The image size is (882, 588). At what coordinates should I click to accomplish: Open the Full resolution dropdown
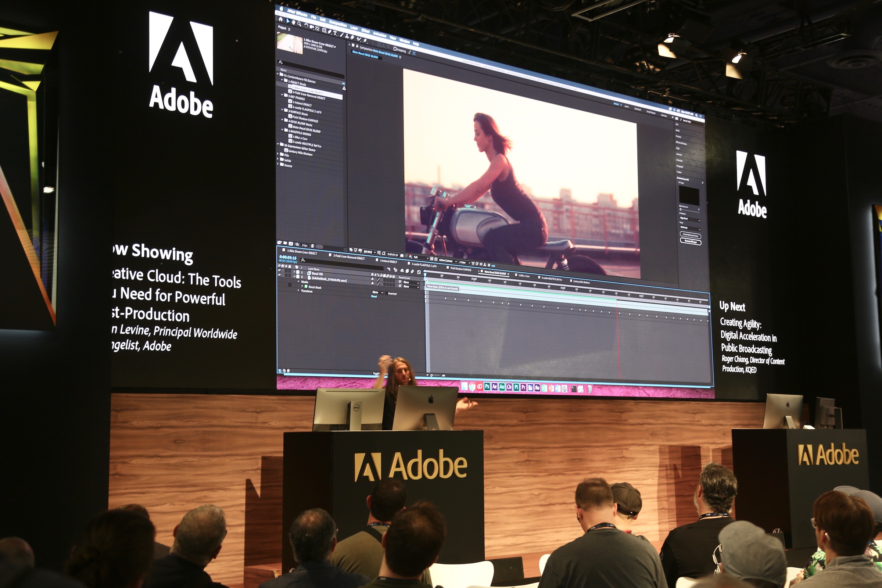[421, 257]
